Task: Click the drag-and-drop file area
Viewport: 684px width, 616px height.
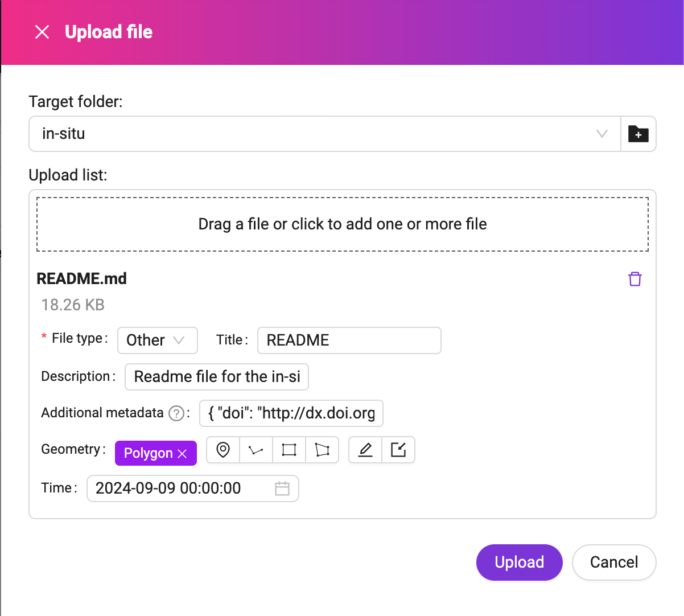Action: coord(342,224)
